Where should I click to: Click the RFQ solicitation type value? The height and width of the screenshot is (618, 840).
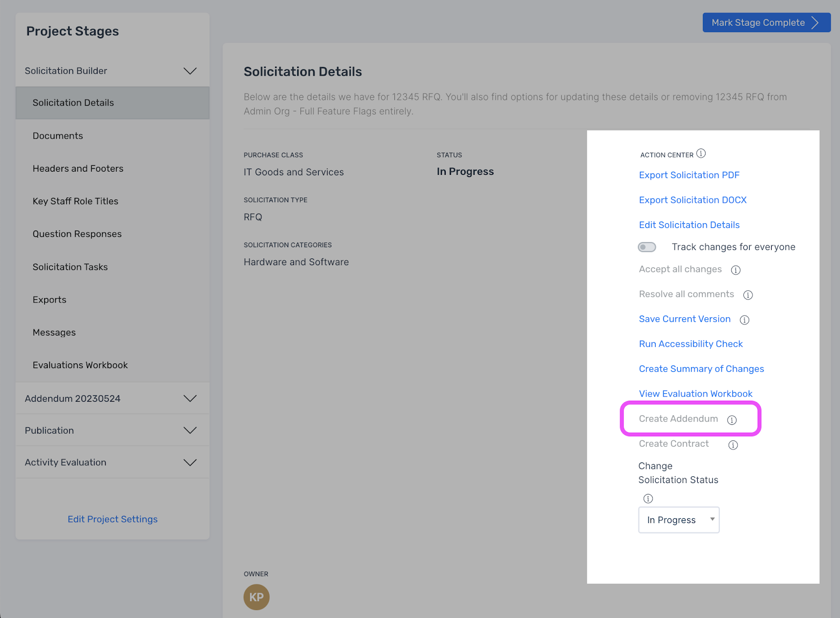[x=253, y=217]
